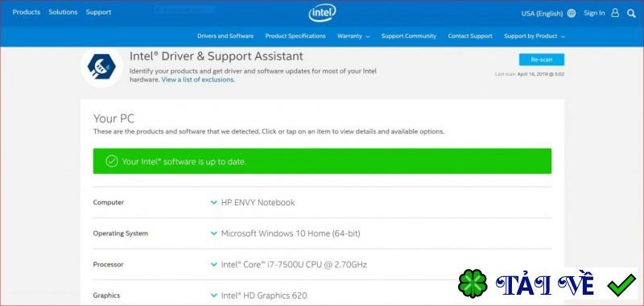Click the Intel Driver & Support Assistant title
644x306 pixels.
coord(217,56)
